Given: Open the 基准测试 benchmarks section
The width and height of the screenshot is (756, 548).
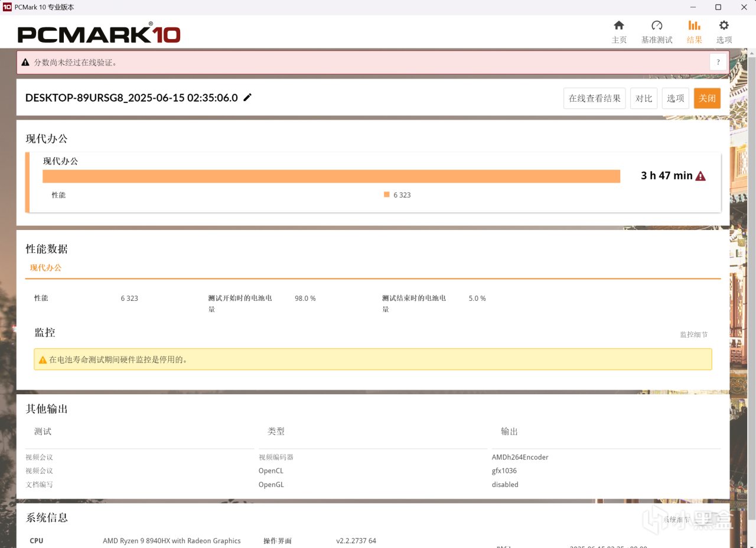Looking at the screenshot, I should [657, 32].
